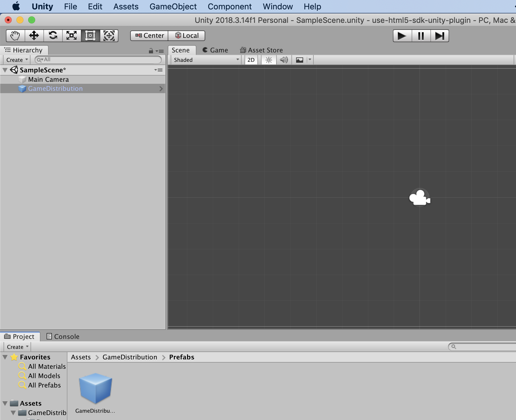Go to Assets in breadcrumb
The image size is (516, 420).
(81, 357)
